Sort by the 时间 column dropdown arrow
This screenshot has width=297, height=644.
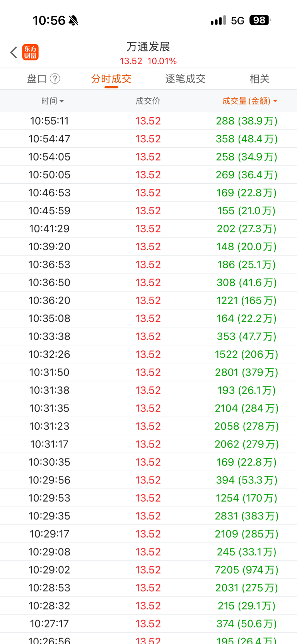(x=62, y=101)
